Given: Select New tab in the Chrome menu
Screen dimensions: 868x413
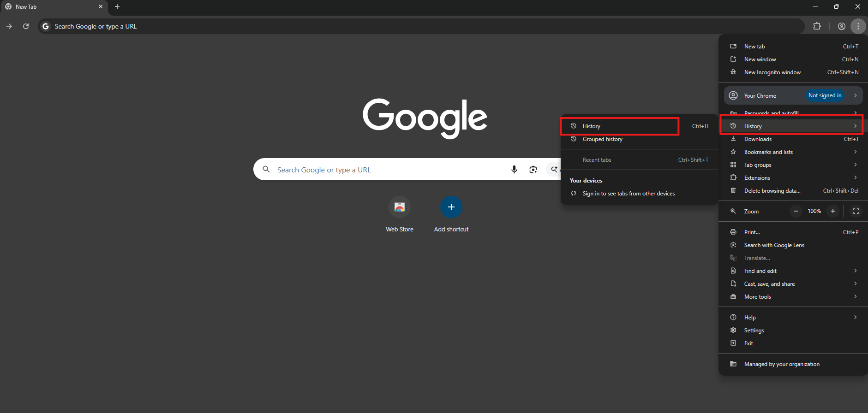Looking at the screenshot, I should click(x=793, y=46).
